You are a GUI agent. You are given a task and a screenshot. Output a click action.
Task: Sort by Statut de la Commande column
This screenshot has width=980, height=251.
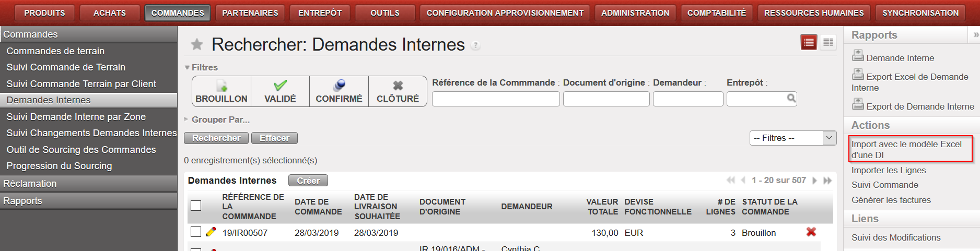tap(769, 207)
